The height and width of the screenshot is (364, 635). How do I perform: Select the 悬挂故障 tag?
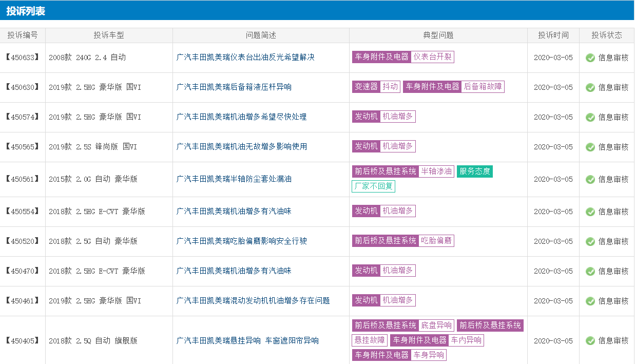pyautogui.click(x=370, y=340)
